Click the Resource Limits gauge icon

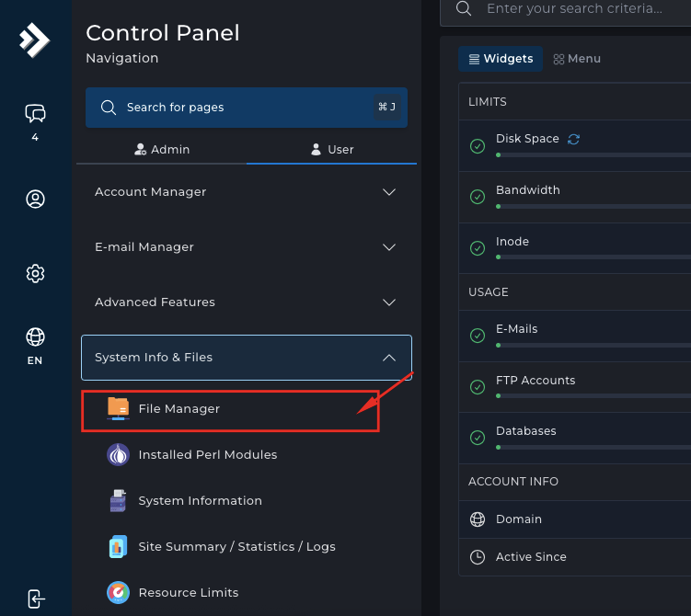pyautogui.click(x=118, y=593)
